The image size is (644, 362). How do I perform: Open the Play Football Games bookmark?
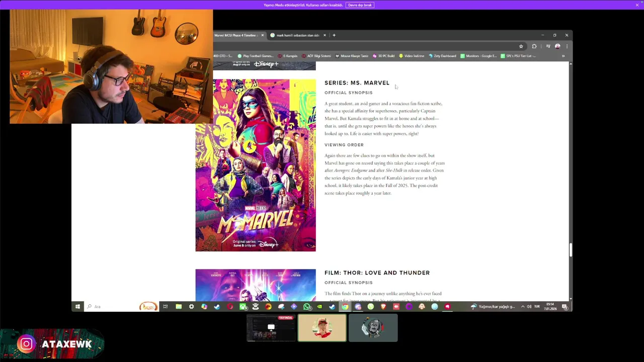(x=255, y=56)
